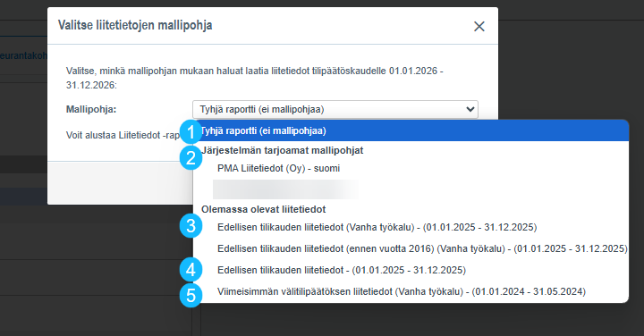Choose Edellisen tilikauden liitetiedot without Vanha työkalu
This screenshot has height=336, width=644.
[x=411, y=270]
